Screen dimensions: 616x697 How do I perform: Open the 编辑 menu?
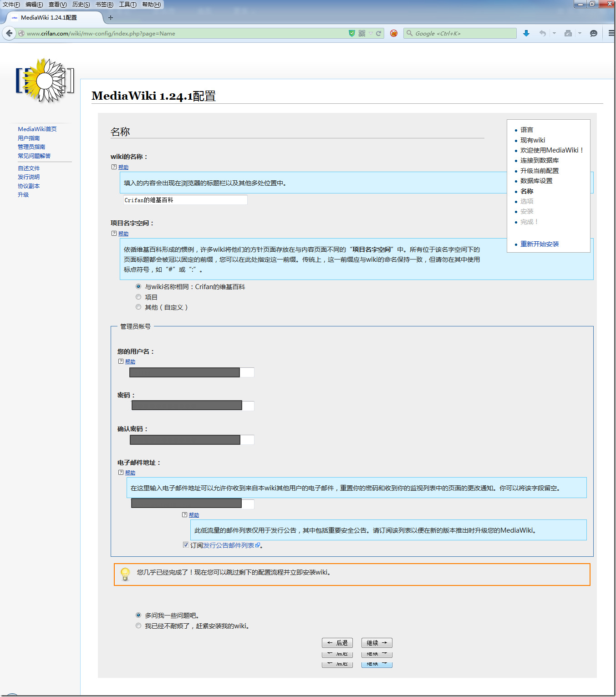pyautogui.click(x=34, y=5)
